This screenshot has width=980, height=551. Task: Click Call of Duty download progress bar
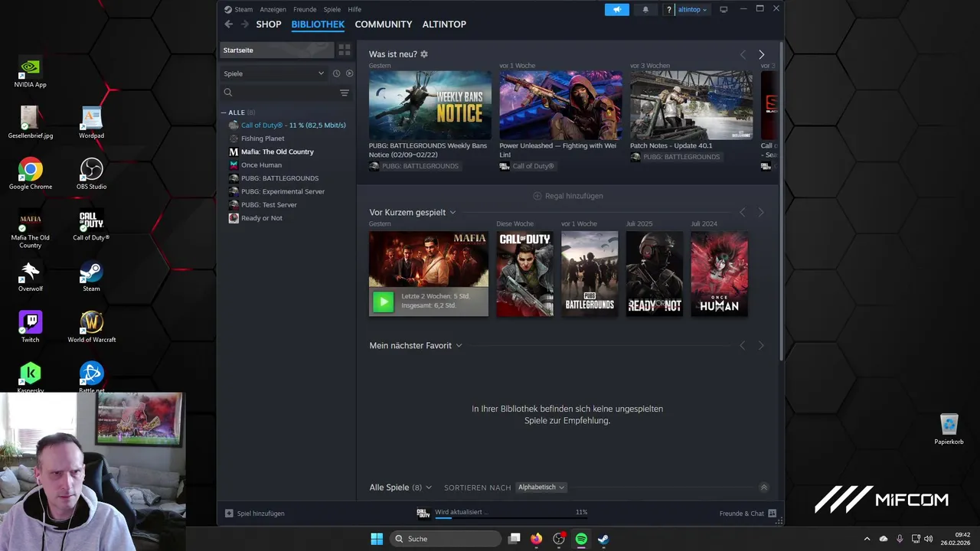coord(511,518)
